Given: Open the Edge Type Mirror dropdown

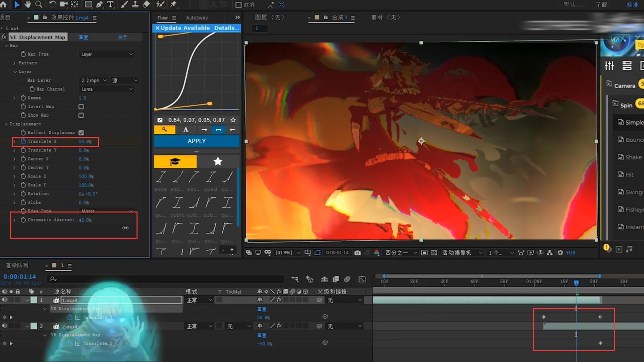Looking at the screenshot, I should 107,211.
